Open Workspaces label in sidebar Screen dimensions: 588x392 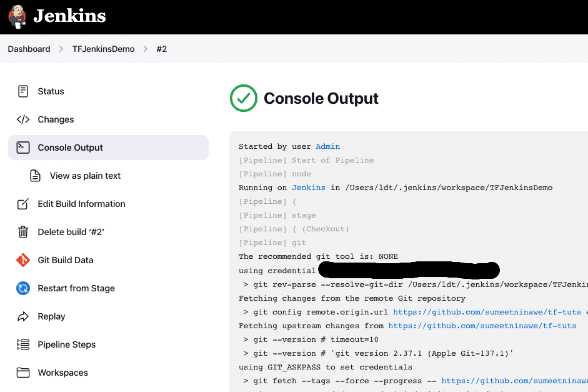(63, 373)
